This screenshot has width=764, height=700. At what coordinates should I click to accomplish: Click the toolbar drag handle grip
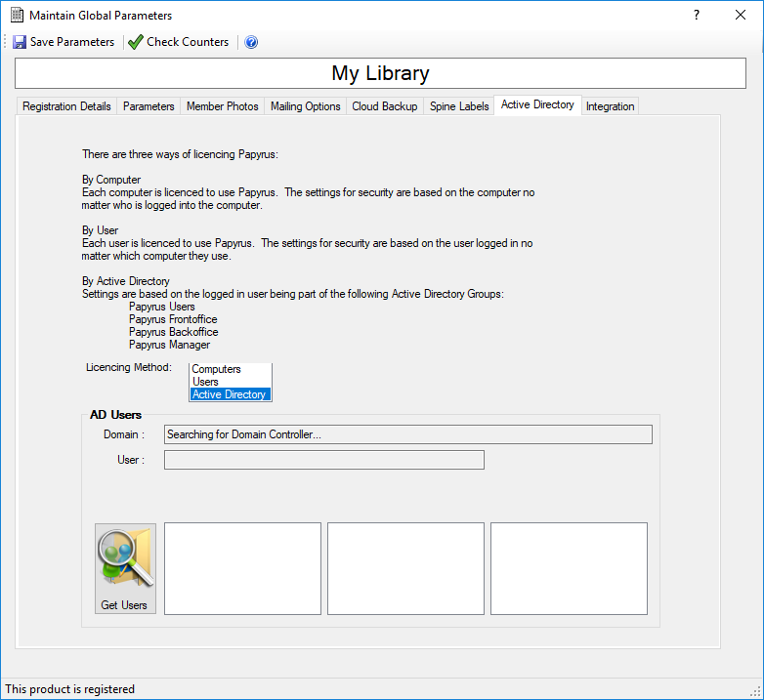click(5, 42)
